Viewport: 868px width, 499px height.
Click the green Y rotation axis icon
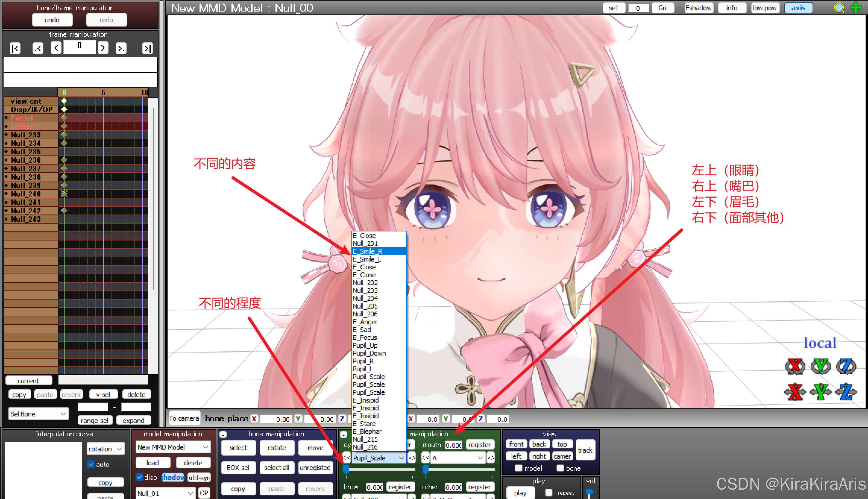pos(820,366)
